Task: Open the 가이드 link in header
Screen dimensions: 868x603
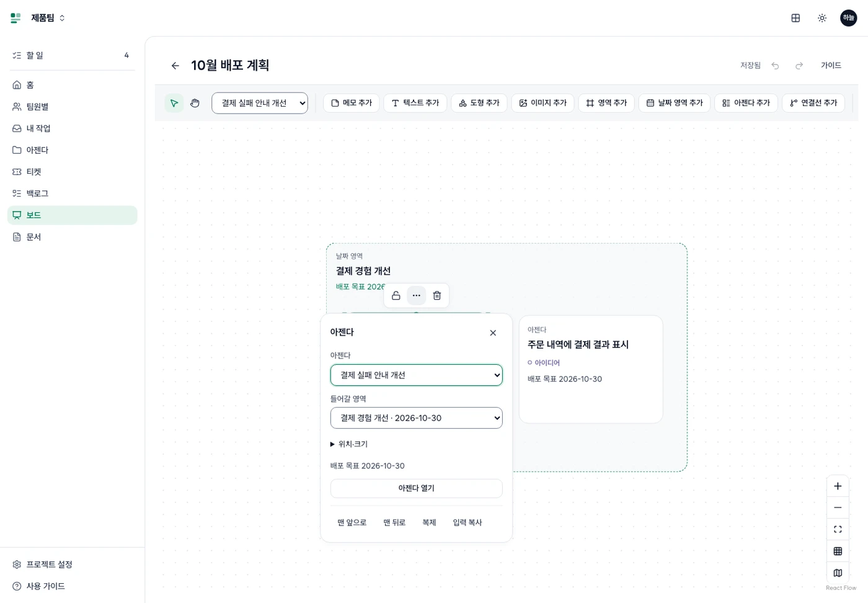Action: click(831, 66)
